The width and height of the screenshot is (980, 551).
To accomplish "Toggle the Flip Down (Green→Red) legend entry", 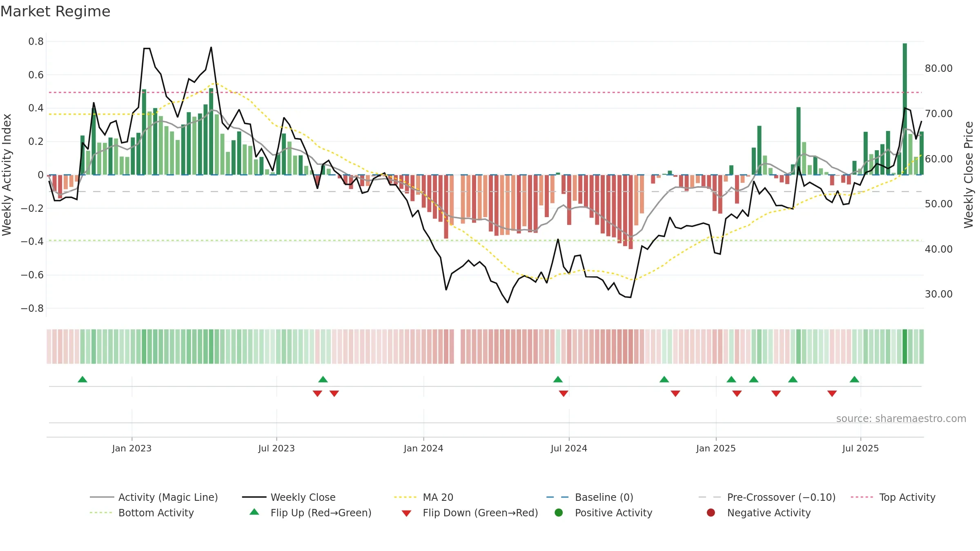I will (470, 513).
